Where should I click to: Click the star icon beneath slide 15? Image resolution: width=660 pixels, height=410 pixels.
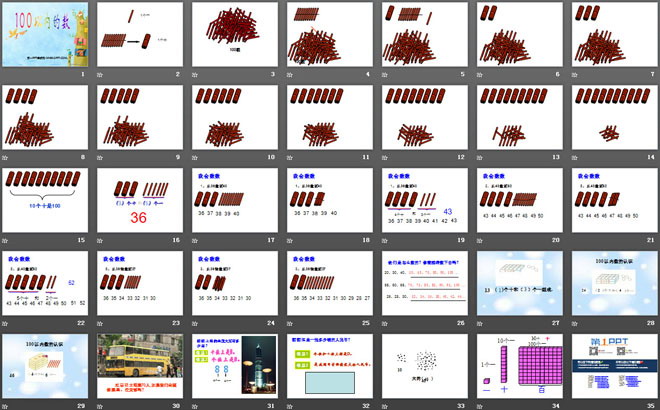point(6,239)
